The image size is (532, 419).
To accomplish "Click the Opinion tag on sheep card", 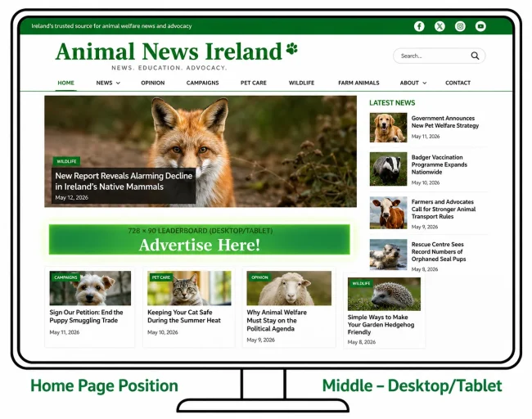I will [x=259, y=277].
